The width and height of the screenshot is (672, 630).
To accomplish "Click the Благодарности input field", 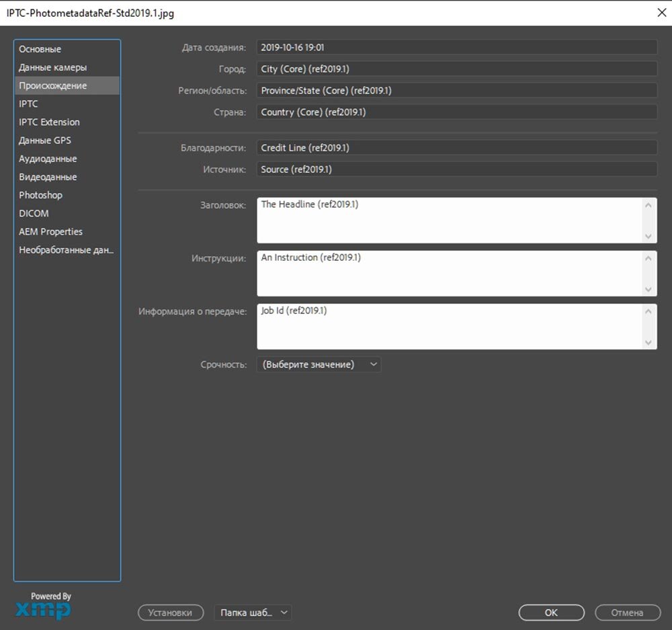I will [457, 147].
